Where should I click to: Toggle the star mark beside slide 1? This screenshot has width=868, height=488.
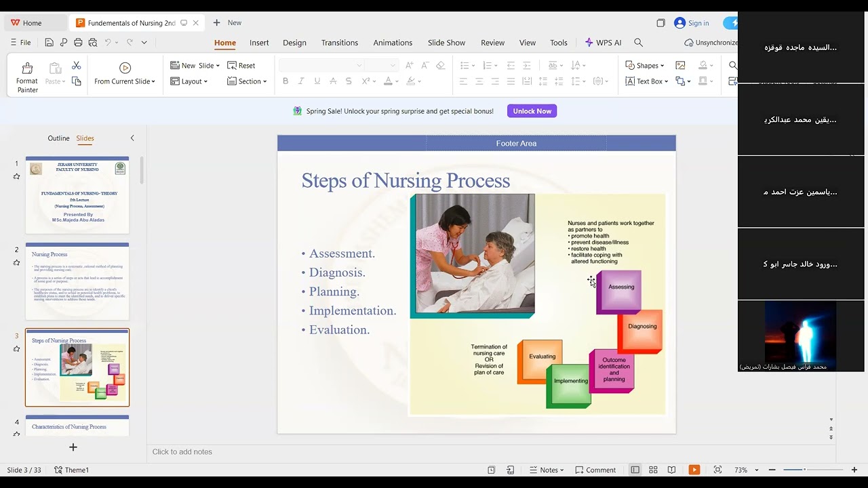(16, 177)
